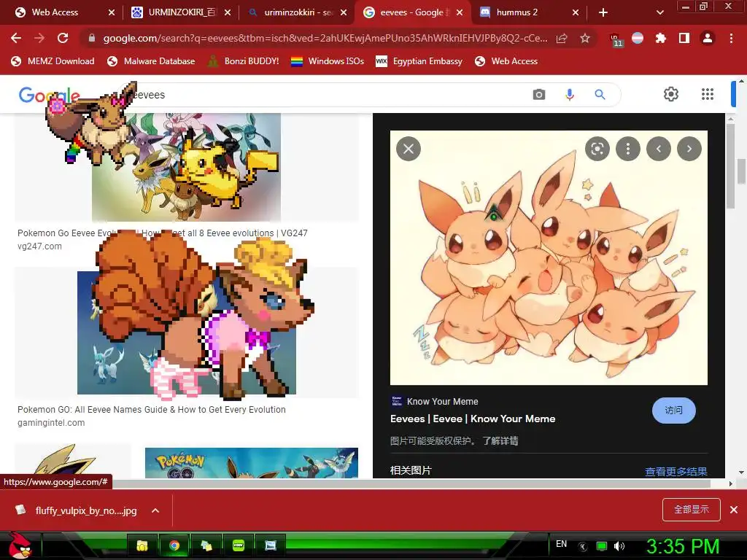The height and width of the screenshot is (560, 747).
Task: Use Lens on the previewed Eevee image
Action: (x=597, y=149)
